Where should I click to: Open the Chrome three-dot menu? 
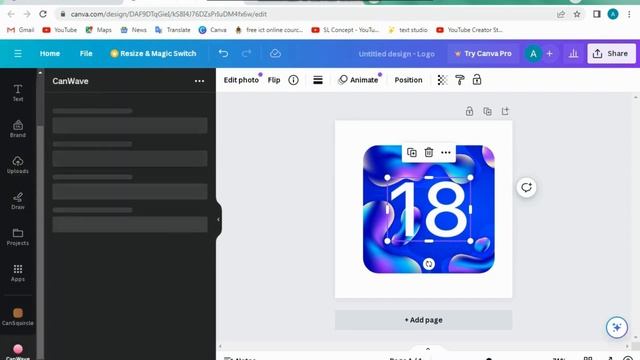coord(629,14)
